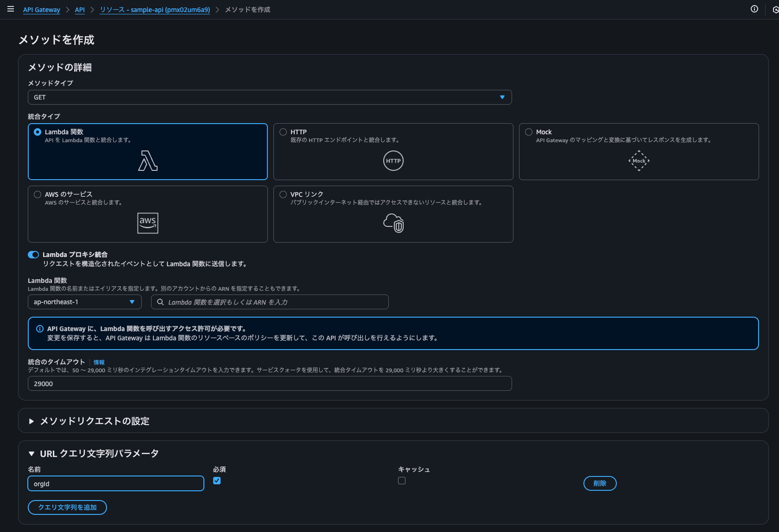Image resolution: width=779 pixels, height=532 pixels.
Task: Click the クエリ文字列を追加 button
Action: (67, 507)
